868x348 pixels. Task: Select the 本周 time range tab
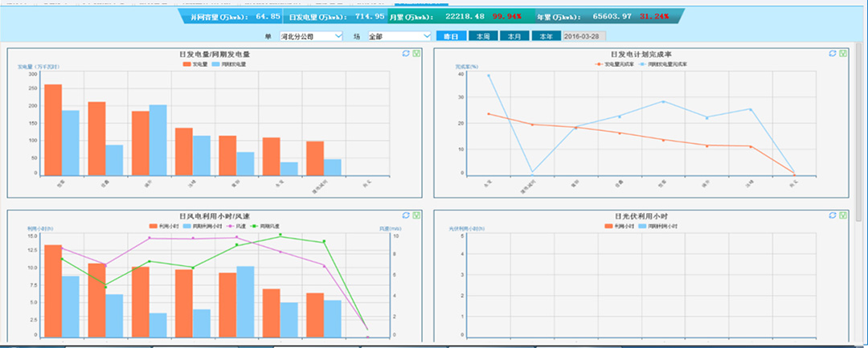482,36
